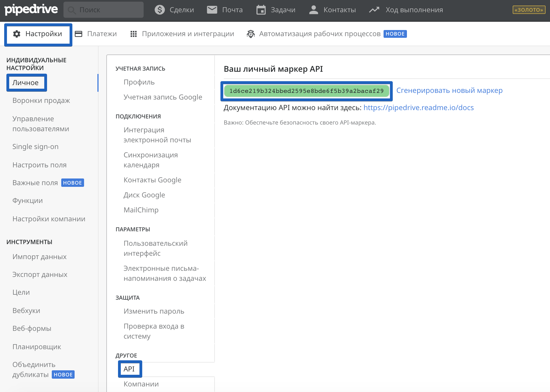
Task: Open Пользовательский интерфейс parameters
Action: (156, 248)
